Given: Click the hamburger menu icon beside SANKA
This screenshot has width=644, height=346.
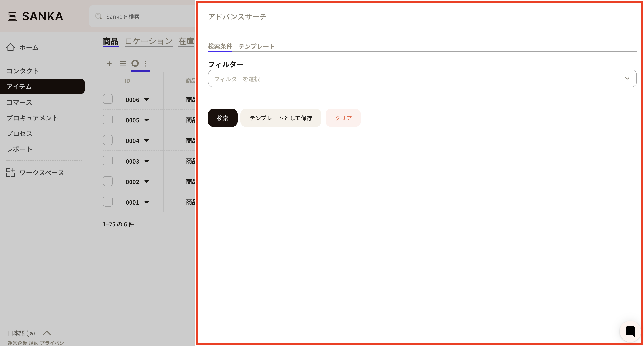Looking at the screenshot, I should pyautogui.click(x=12, y=16).
